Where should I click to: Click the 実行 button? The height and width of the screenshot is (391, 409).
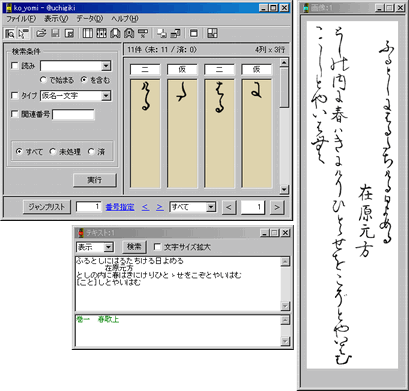(x=95, y=180)
